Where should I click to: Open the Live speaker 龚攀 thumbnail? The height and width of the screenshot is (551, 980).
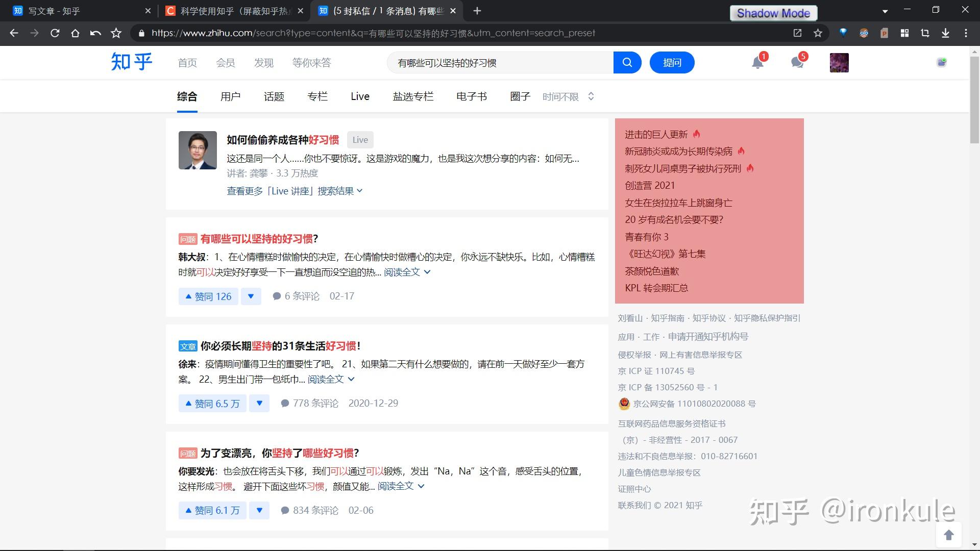point(198,151)
